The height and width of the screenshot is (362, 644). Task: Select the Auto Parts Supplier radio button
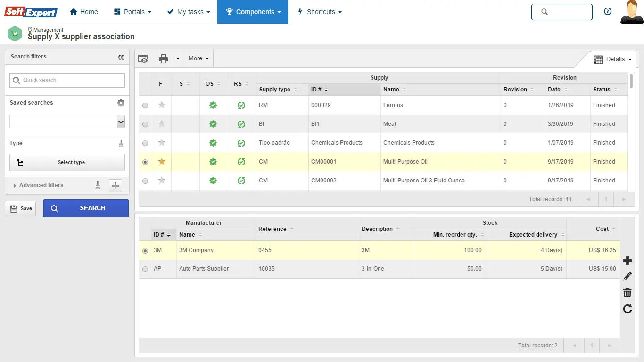coord(145,269)
